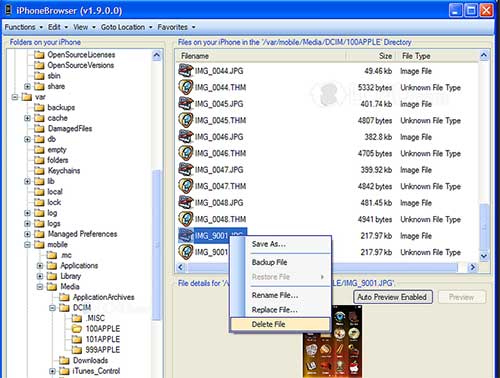Collapse the mobile folder node
Screen dimensions: 500x378
pyautogui.click(x=27, y=245)
